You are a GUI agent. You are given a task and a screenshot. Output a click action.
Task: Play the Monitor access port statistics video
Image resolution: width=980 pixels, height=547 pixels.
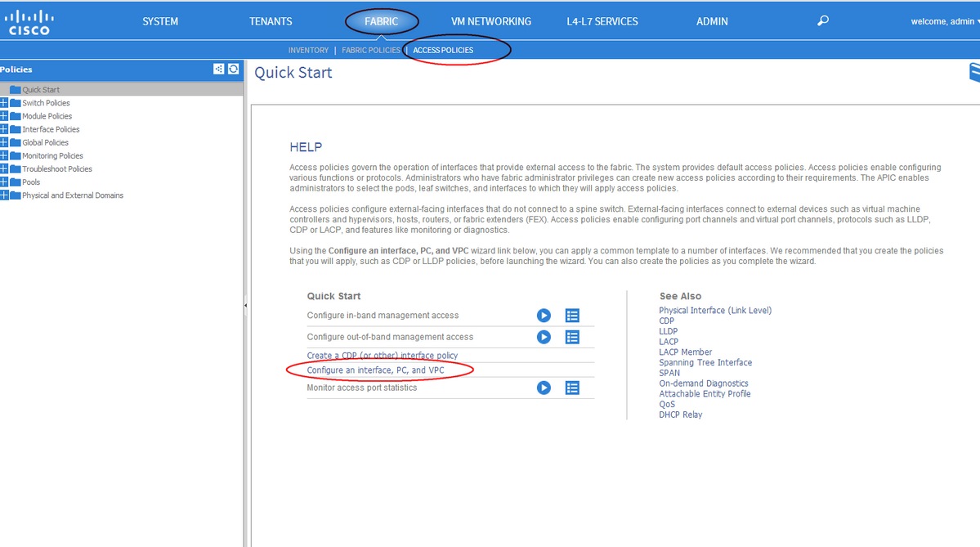tap(543, 388)
